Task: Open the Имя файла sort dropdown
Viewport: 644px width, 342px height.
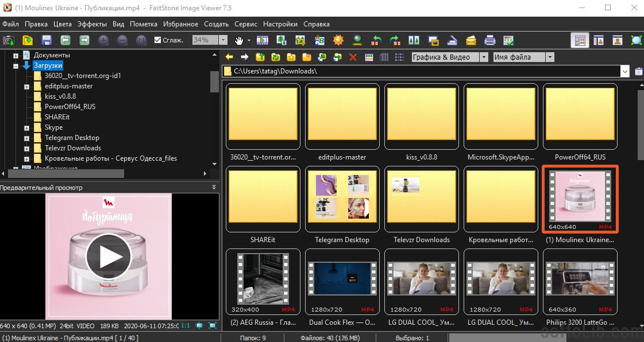Action: (x=550, y=57)
